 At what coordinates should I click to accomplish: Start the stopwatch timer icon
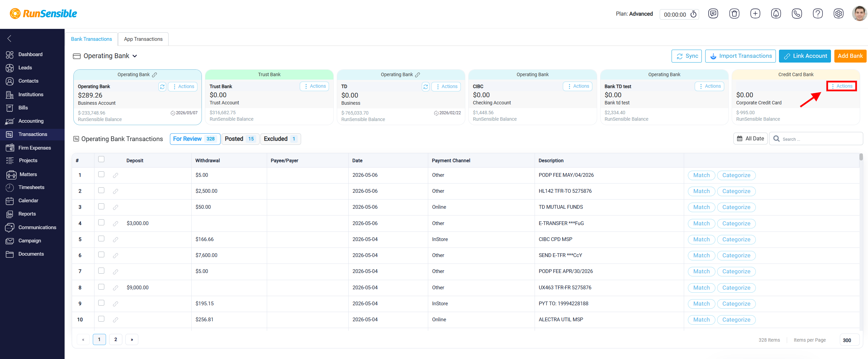pyautogui.click(x=694, y=14)
